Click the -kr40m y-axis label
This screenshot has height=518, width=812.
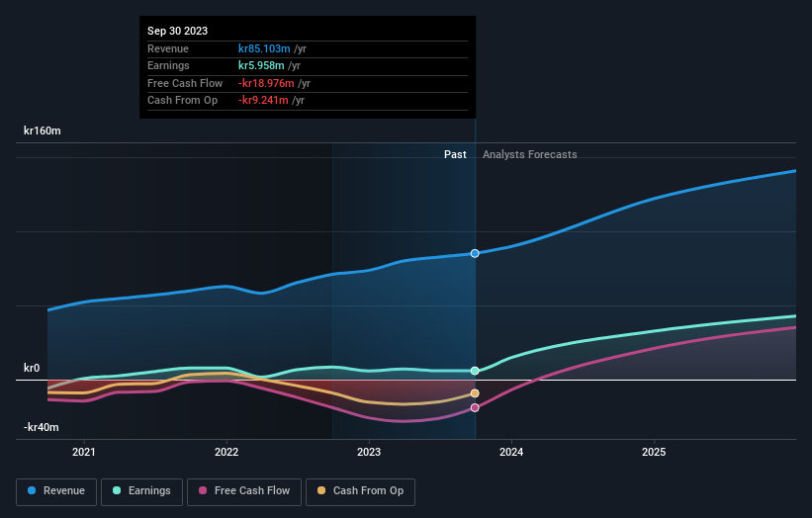pyautogui.click(x=41, y=427)
